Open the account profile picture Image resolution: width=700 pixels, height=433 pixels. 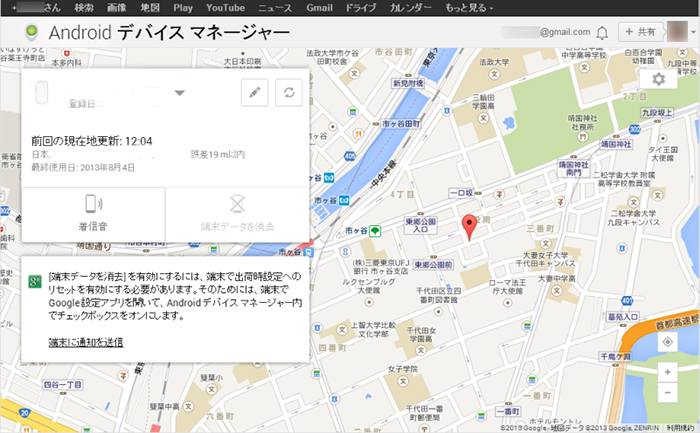click(x=677, y=32)
